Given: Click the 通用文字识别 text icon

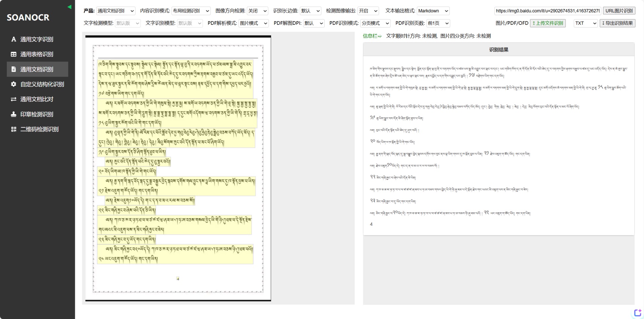Looking at the screenshot, I should point(13,39).
